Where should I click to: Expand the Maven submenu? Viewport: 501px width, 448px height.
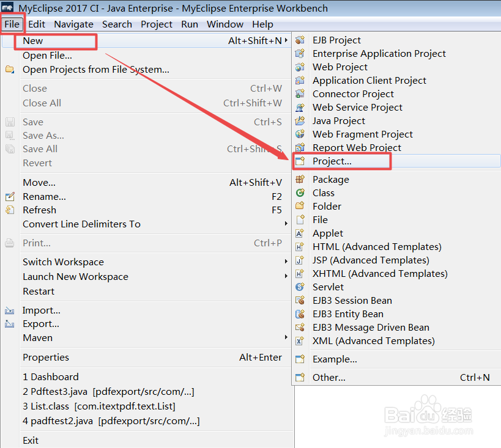pos(286,337)
